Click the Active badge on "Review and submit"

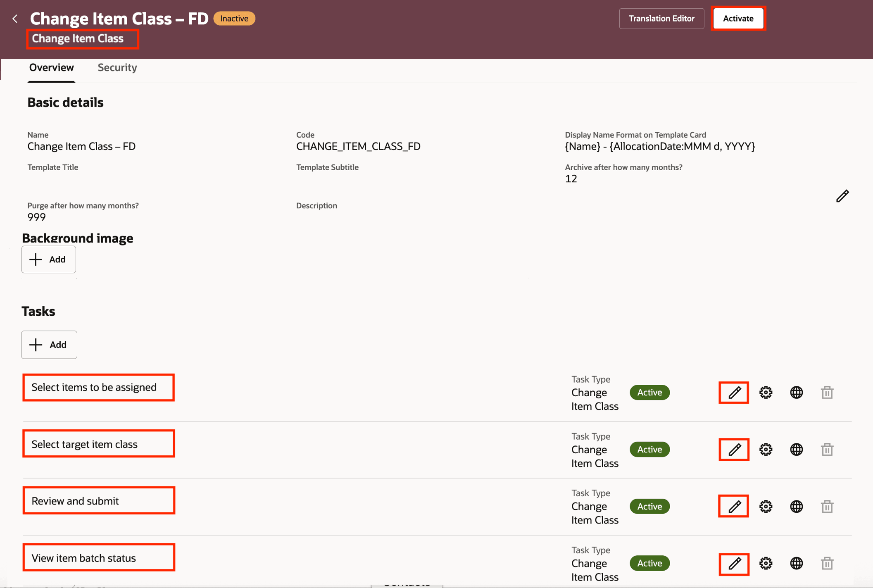pyautogui.click(x=649, y=506)
